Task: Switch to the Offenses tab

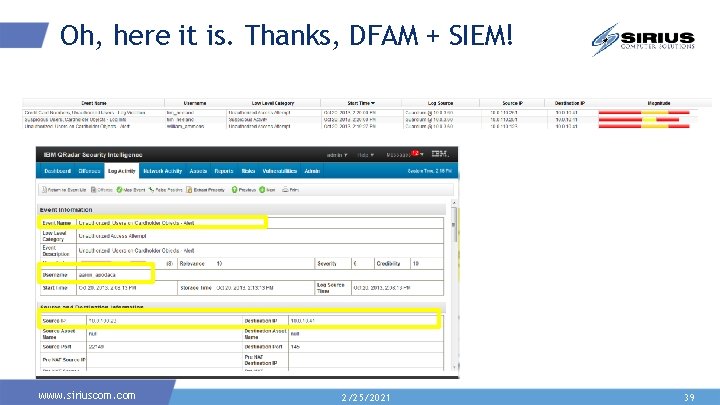Action: [x=89, y=171]
